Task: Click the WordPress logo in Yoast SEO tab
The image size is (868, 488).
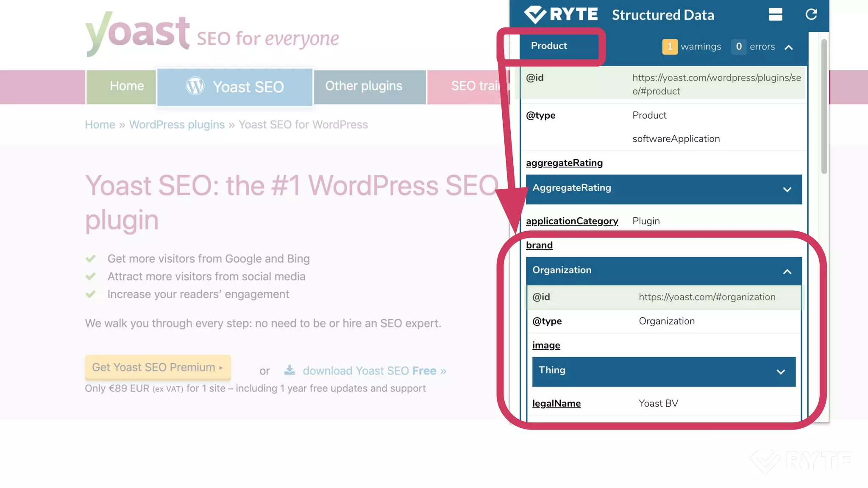Action: pos(195,86)
